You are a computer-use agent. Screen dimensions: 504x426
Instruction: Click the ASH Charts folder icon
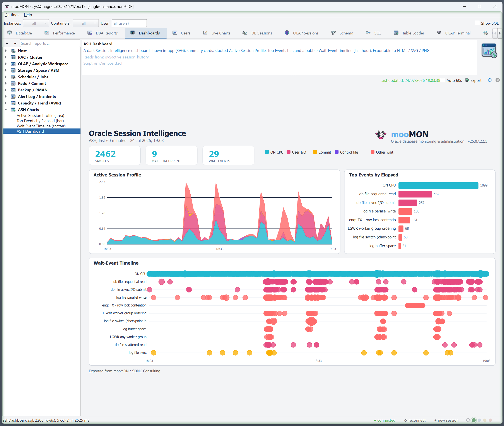click(x=14, y=110)
